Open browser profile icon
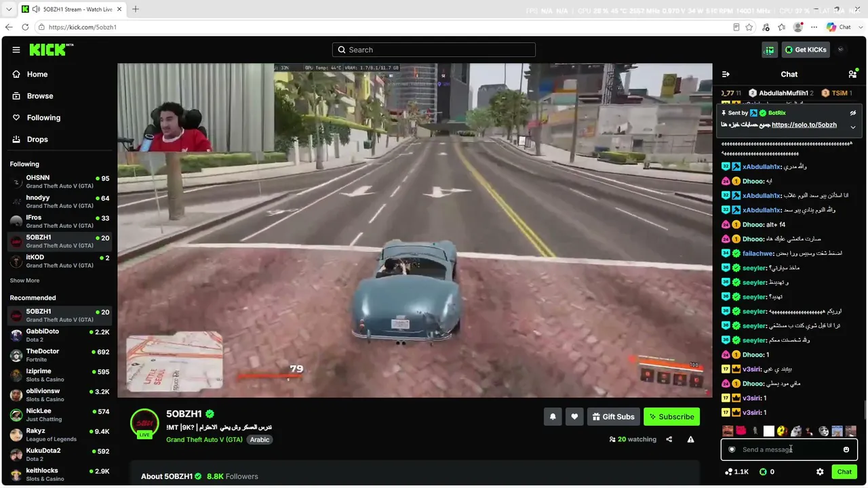This screenshot has height=488, width=868. click(798, 27)
